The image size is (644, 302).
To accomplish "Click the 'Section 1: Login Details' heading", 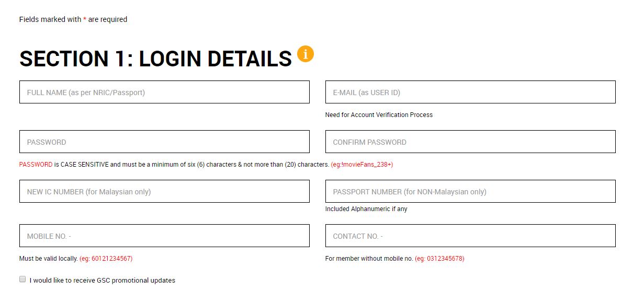I will 155,59.
